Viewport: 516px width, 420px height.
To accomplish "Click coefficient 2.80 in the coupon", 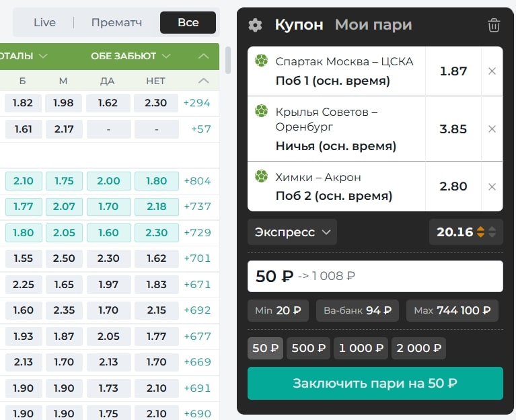I will tap(453, 186).
